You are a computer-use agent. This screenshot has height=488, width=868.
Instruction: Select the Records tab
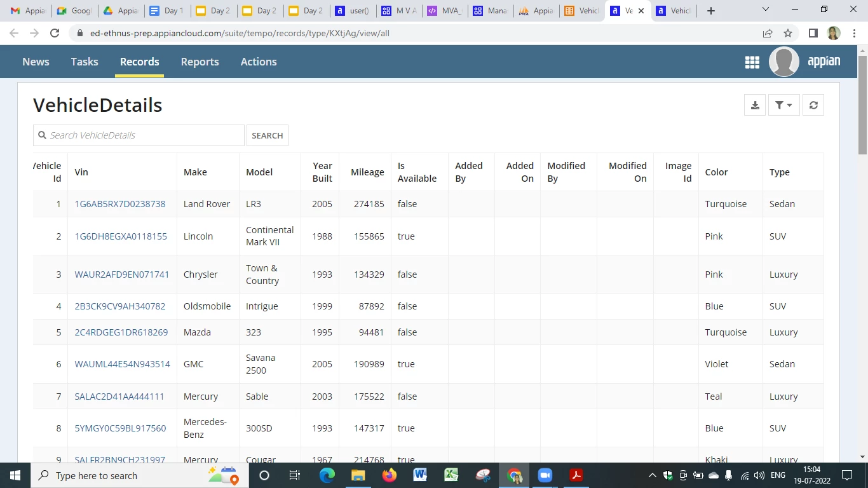pos(139,62)
